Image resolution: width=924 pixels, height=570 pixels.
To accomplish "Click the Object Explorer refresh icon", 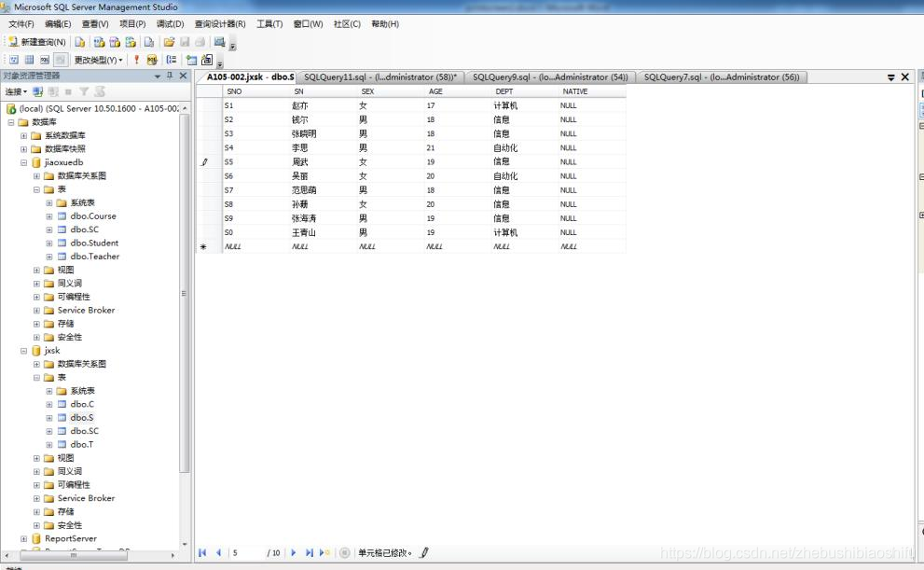I will 100,91.
